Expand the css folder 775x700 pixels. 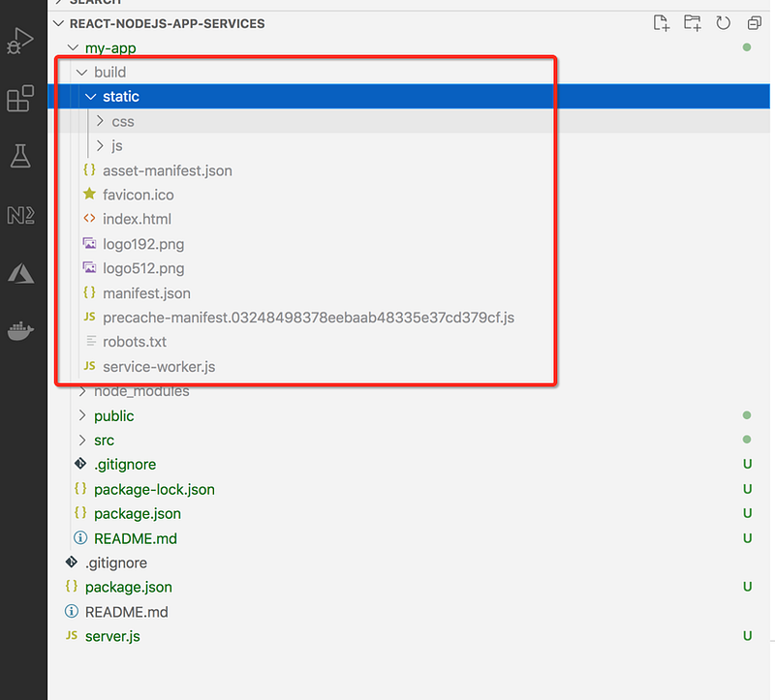click(101, 121)
